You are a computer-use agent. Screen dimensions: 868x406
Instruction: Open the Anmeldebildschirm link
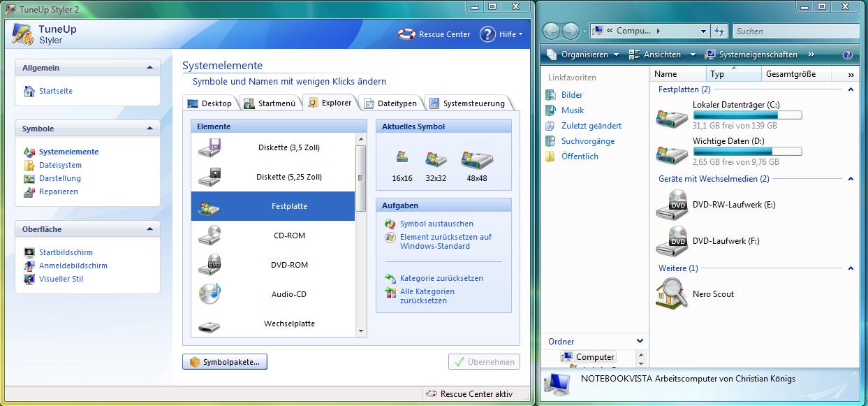[x=73, y=266]
